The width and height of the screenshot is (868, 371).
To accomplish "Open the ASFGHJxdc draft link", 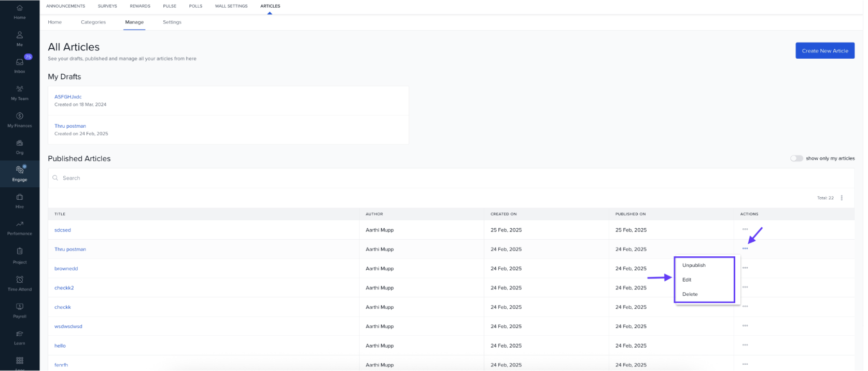I will tap(68, 97).
